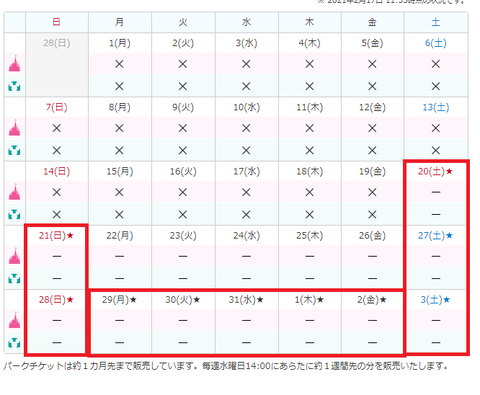Viewport: 480px width, 395px height.
Task: Select the starred date 1(木)★
Action: 309,300
